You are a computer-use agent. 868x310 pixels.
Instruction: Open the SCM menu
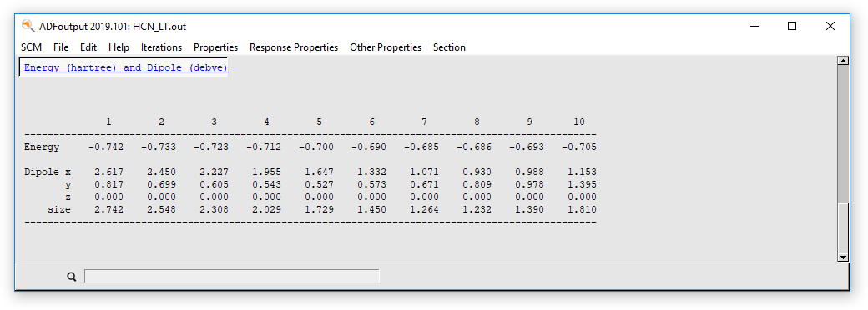31,47
